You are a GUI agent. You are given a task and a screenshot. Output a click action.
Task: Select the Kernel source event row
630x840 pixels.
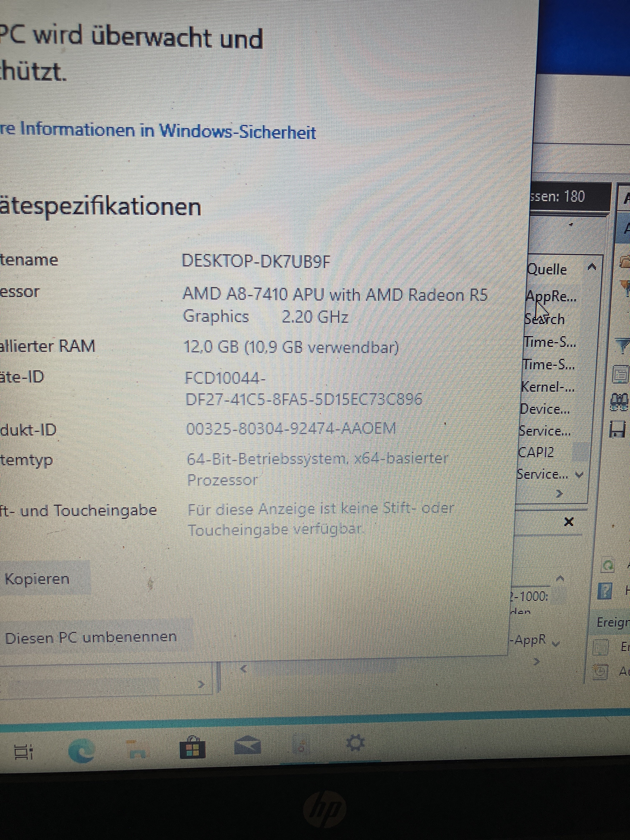point(547,387)
